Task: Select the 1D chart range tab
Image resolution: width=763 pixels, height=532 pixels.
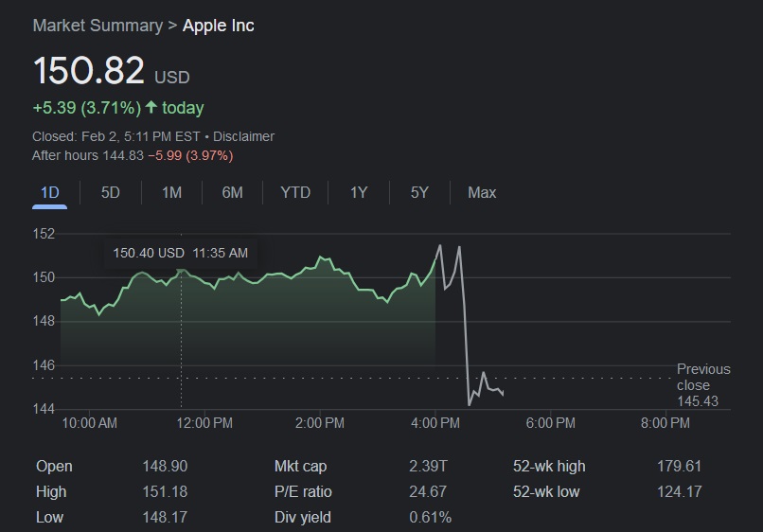Action: pyautogui.click(x=49, y=193)
